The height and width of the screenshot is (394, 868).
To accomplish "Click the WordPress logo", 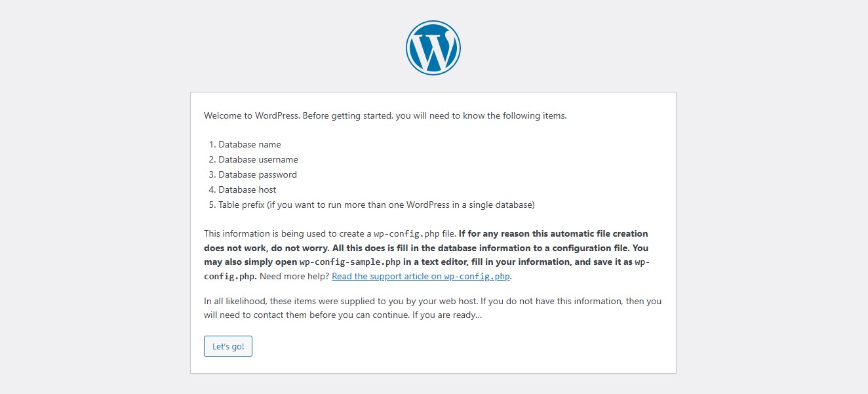I will point(433,48).
